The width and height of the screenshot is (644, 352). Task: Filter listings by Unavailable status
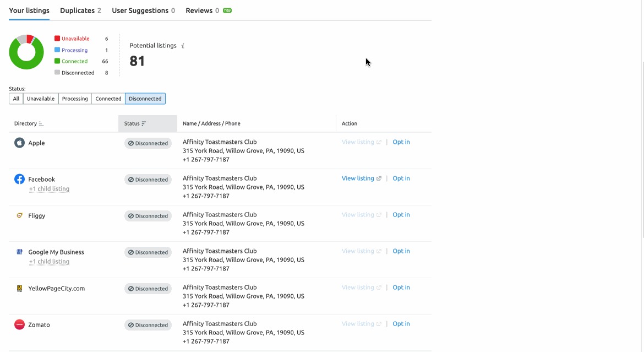41,99
